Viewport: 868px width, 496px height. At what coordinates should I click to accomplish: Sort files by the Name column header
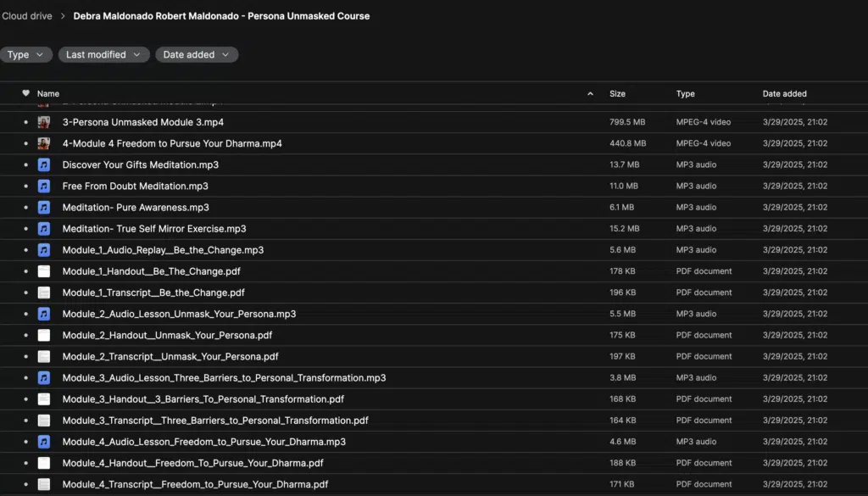[48, 93]
